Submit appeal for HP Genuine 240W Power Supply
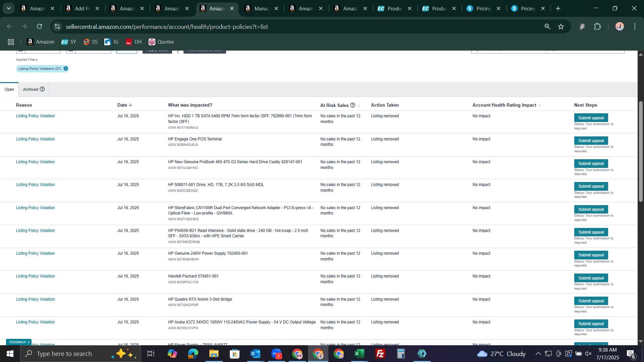 coord(591,255)
